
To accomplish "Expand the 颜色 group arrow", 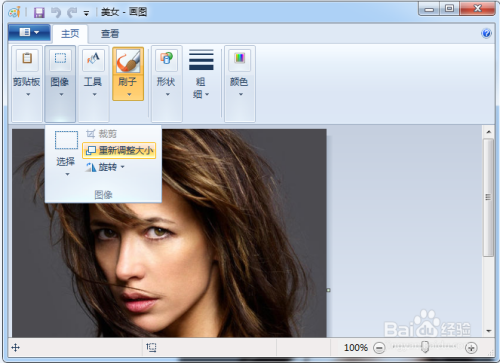I will pos(241,95).
